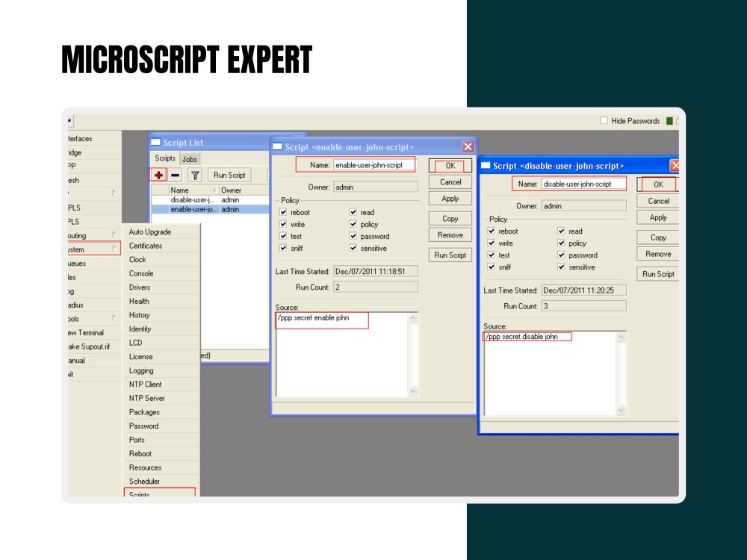Click Remove in enable-user-john-script dialog
The image size is (747, 560).
(450, 234)
